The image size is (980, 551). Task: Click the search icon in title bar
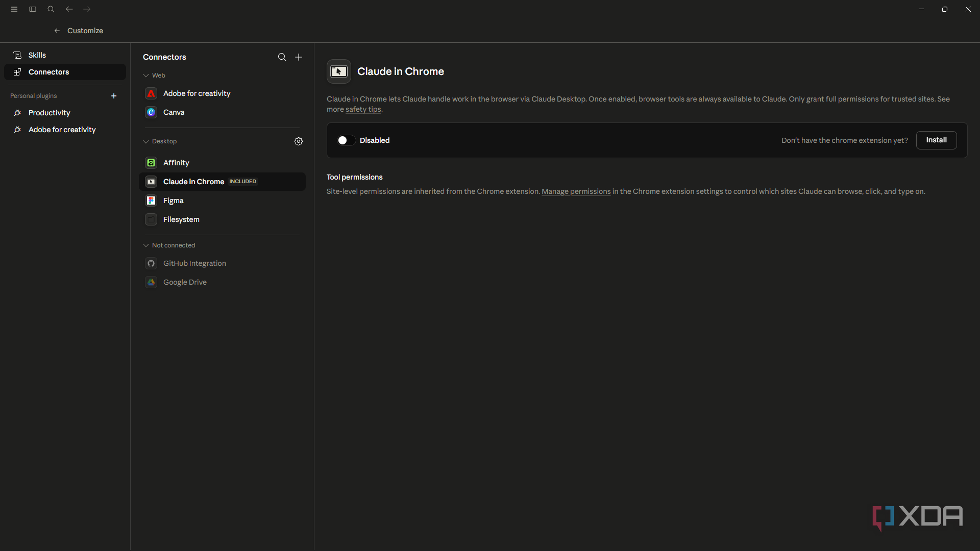coord(51,9)
